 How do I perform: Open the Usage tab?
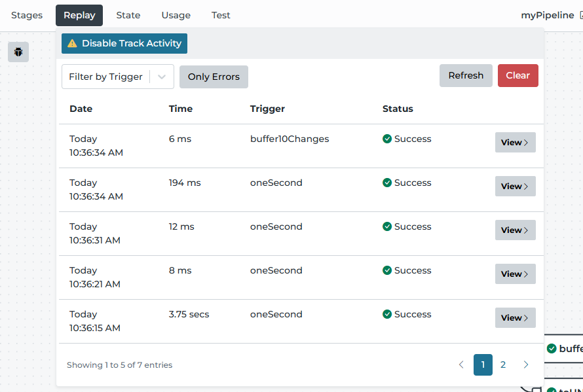pos(176,15)
